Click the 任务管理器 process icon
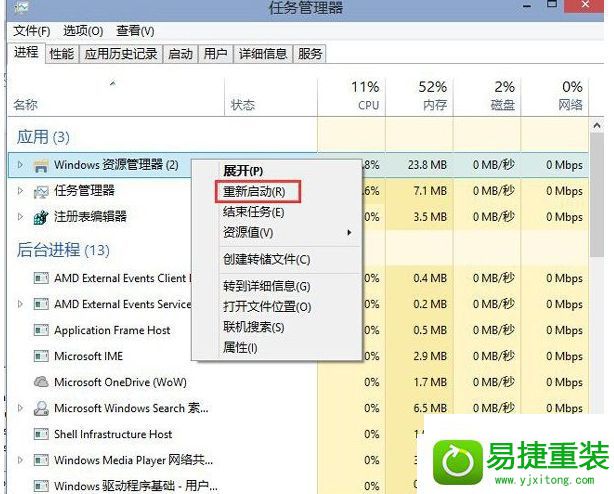Screen dimensions: 614x494 (41, 191)
